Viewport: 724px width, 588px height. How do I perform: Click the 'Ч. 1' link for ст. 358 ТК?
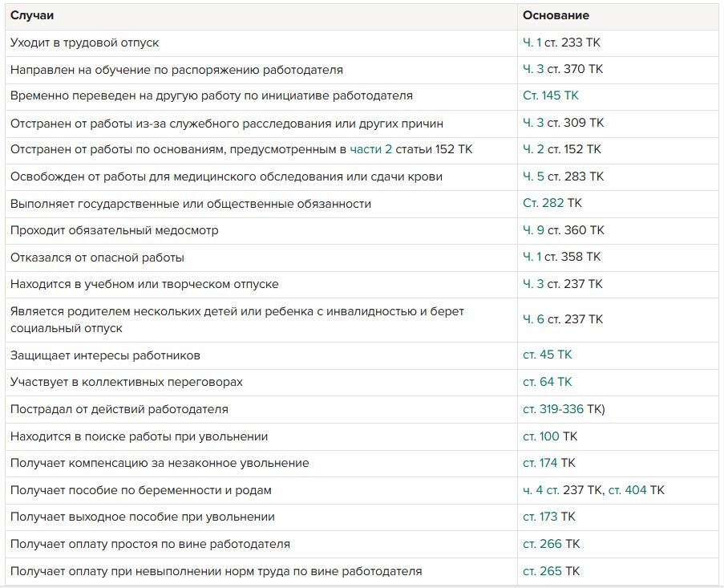pyautogui.click(x=532, y=257)
